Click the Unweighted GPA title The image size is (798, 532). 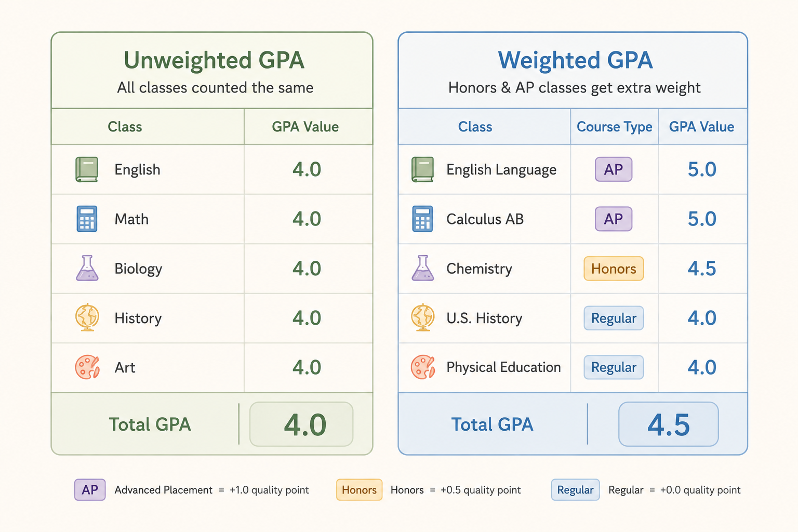point(214,60)
